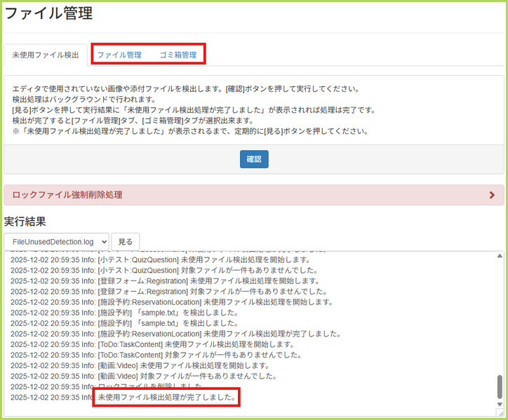This screenshot has height=420, width=508.
Task: Click the log scrollbar up arrow
Action: click(x=500, y=257)
